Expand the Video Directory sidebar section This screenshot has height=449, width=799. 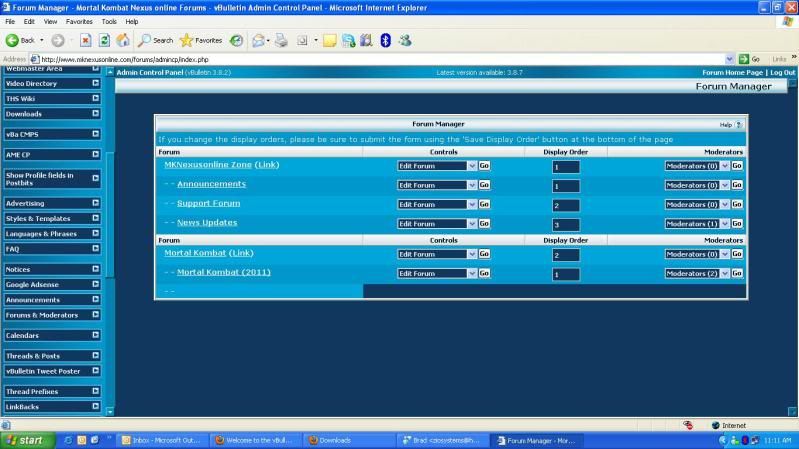[96, 83]
